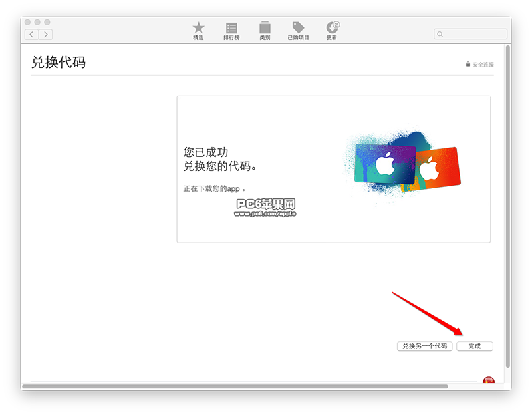Click the window zoom button
Viewport: 532px width, 415px height.
[47, 22]
